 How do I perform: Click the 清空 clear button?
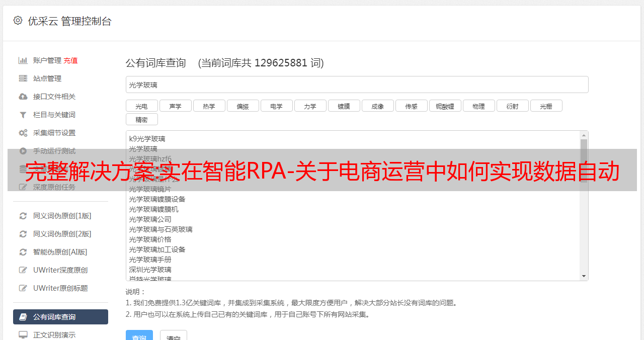174,335
